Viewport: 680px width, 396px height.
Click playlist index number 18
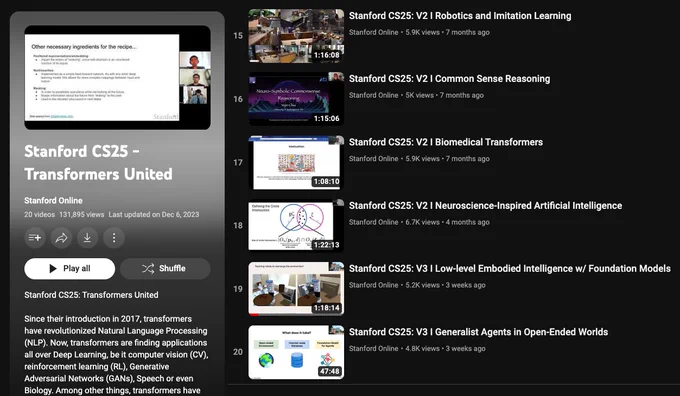(238, 226)
